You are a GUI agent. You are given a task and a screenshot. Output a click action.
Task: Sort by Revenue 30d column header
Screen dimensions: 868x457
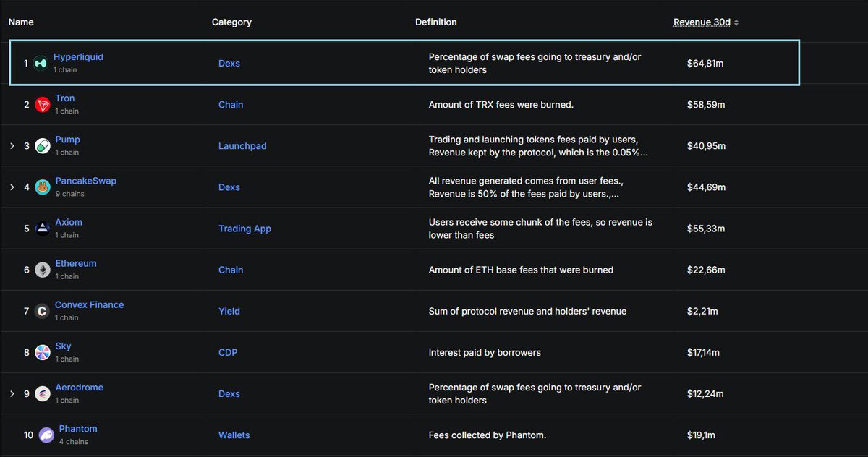coord(702,22)
